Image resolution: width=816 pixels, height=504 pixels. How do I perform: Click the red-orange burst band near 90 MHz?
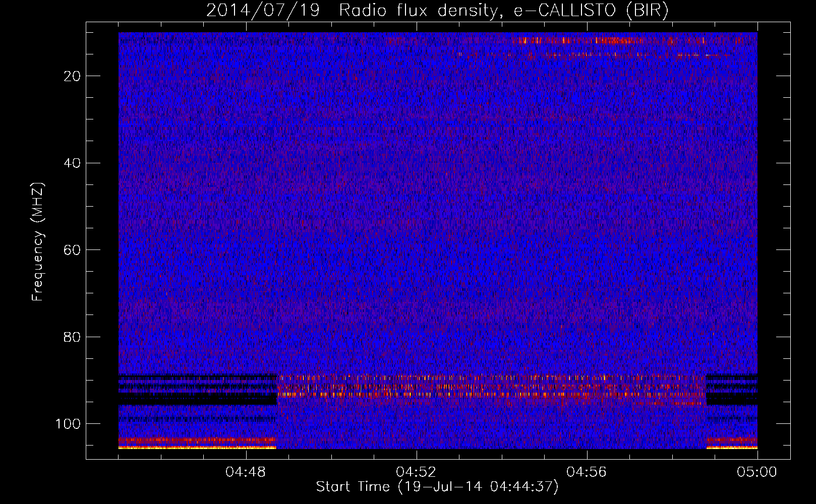(492, 387)
